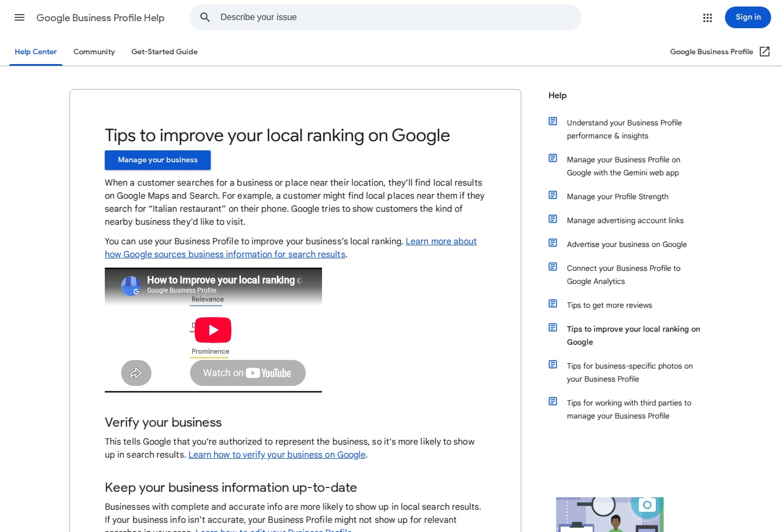Screen dimensions: 782x532
Task: Click article icon beside Advertise your business on Google
Action: click(x=553, y=243)
